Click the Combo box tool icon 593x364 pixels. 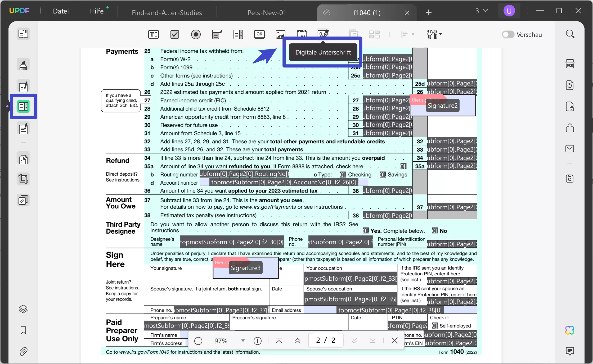pyautogui.click(x=217, y=34)
